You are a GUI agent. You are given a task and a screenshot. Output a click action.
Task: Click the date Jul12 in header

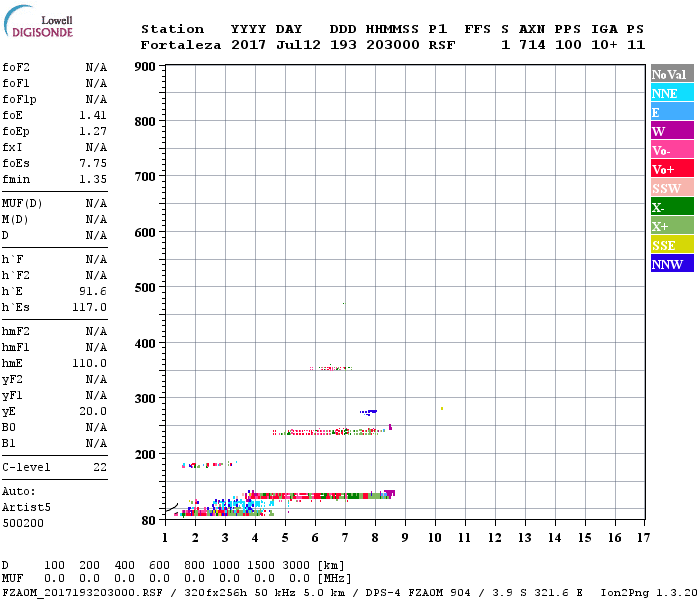pos(298,45)
